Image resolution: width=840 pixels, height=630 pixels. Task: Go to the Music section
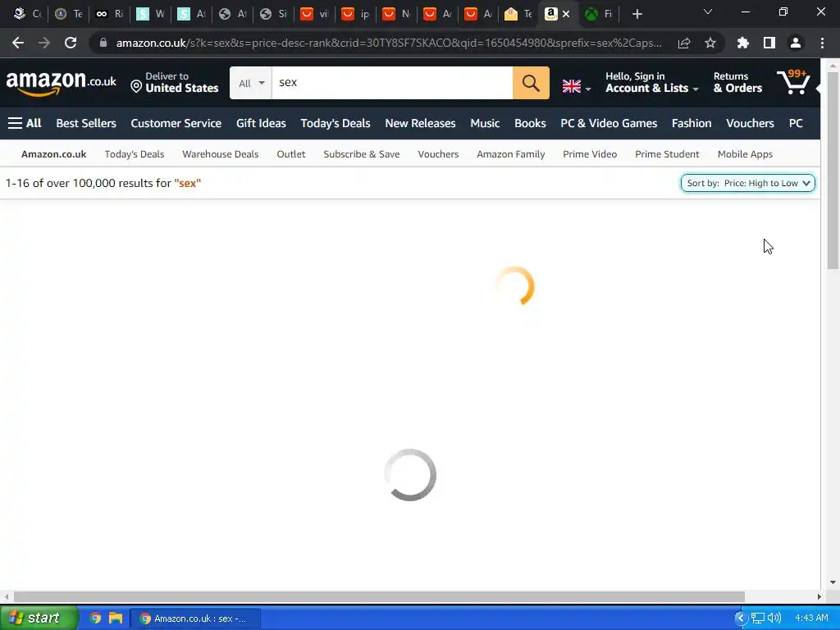pyautogui.click(x=485, y=123)
